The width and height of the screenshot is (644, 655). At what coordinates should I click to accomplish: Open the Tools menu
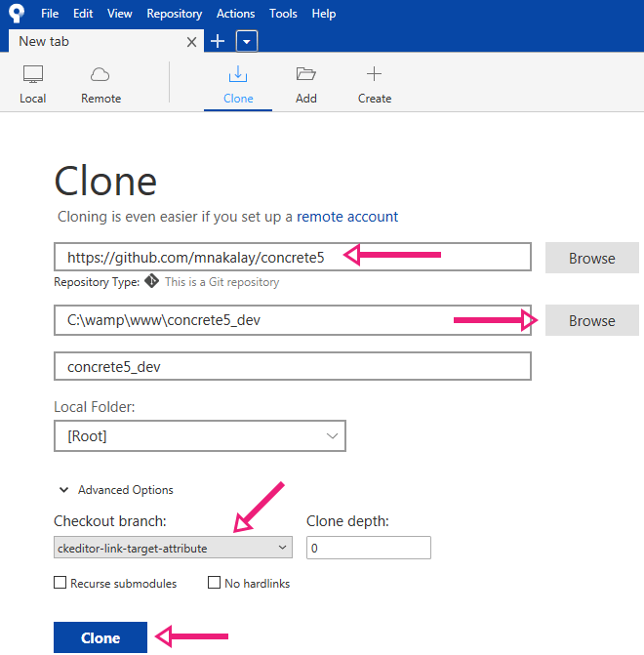pyautogui.click(x=283, y=14)
